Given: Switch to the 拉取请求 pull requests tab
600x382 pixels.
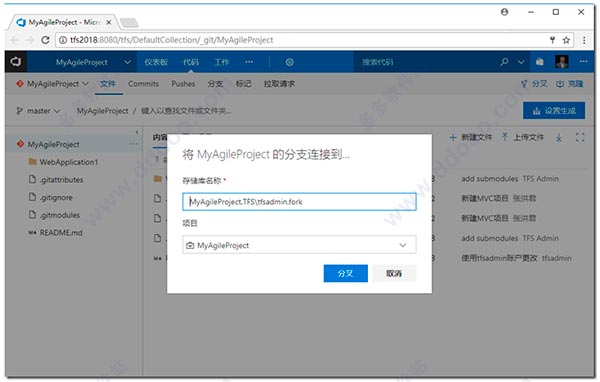Looking at the screenshot, I should click(279, 84).
